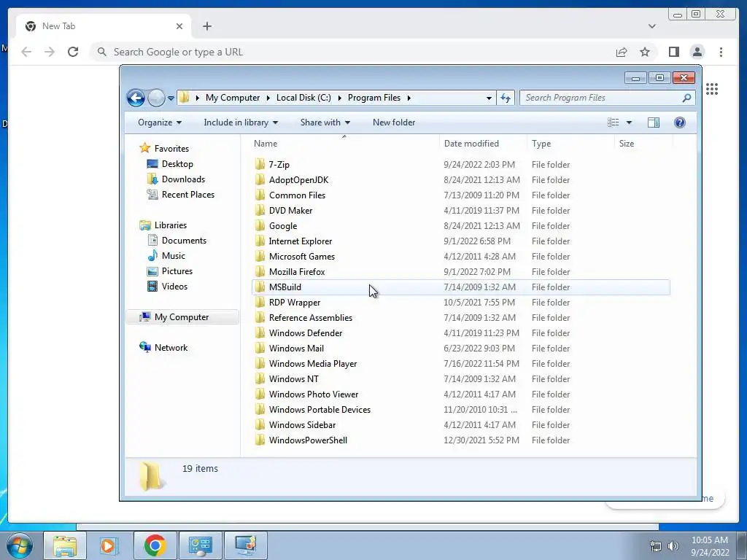Select the Microsoft Games folder
Viewport: 747px width, 560px height.
pos(301,256)
